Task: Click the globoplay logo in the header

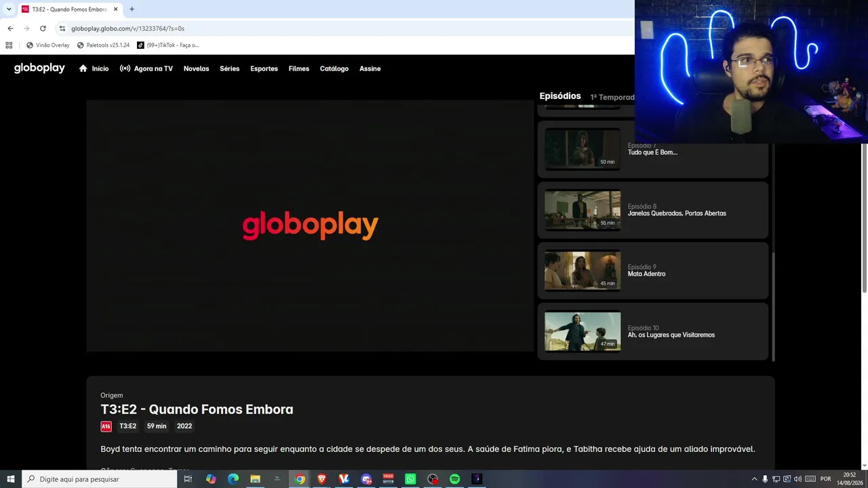Action: [39, 68]
